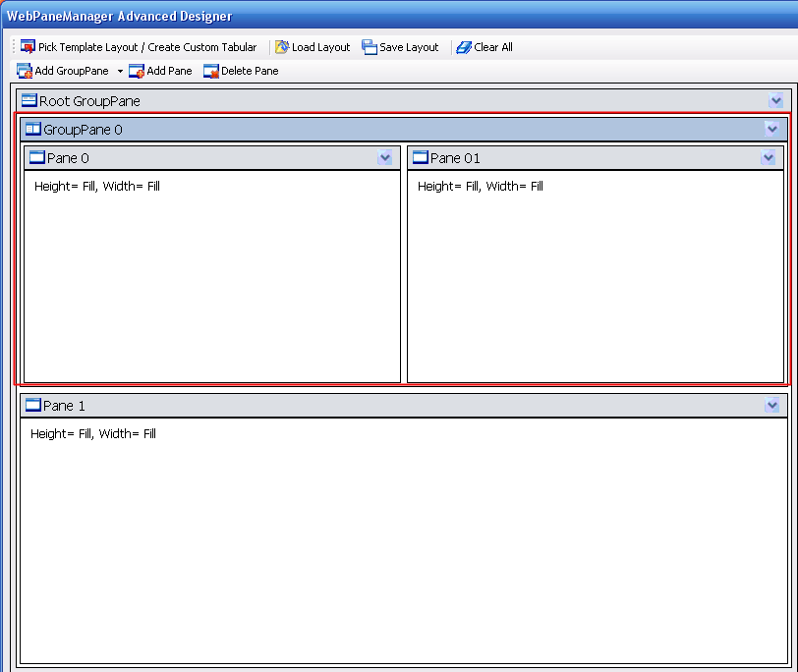798x672 pixels.
Task: Expand the GroupPane 0 chevron menu
Action: (771, 129)
